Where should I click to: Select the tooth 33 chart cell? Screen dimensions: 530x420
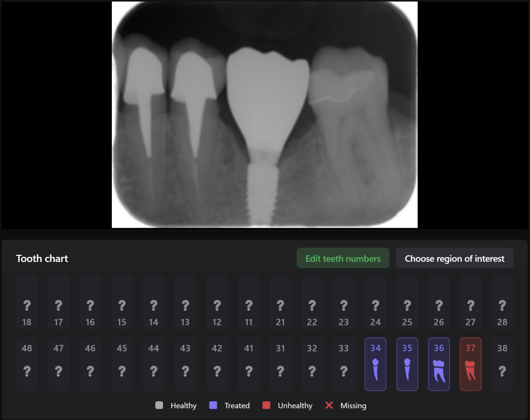344,364
